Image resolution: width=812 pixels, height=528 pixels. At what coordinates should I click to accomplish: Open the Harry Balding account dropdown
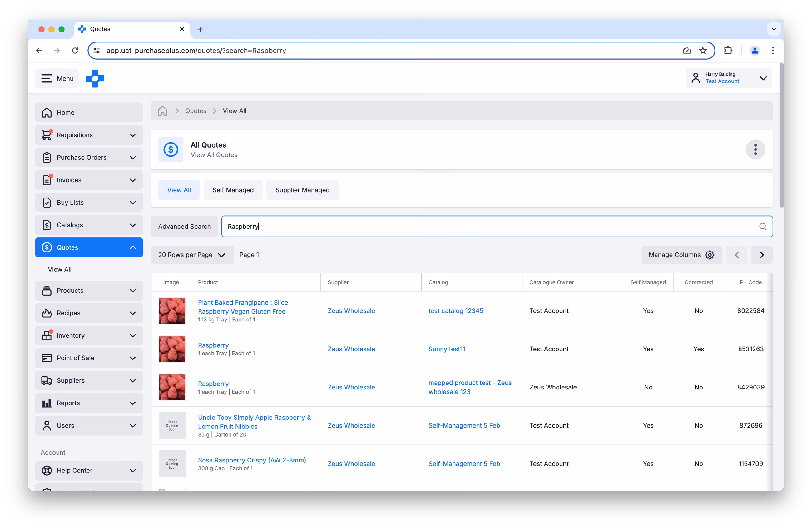729,78
